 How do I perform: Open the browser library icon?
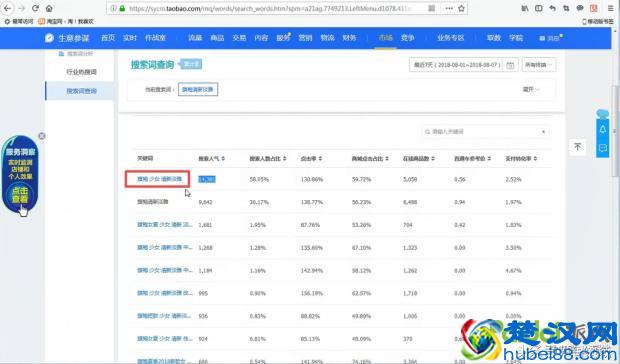click(525, 8)
